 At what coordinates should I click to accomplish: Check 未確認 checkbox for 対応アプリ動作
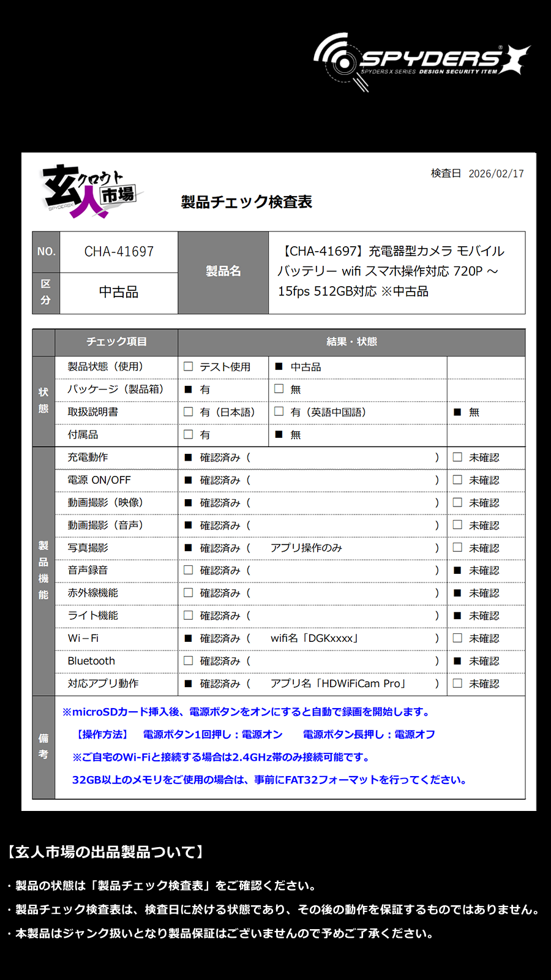(x=457, y=683)
